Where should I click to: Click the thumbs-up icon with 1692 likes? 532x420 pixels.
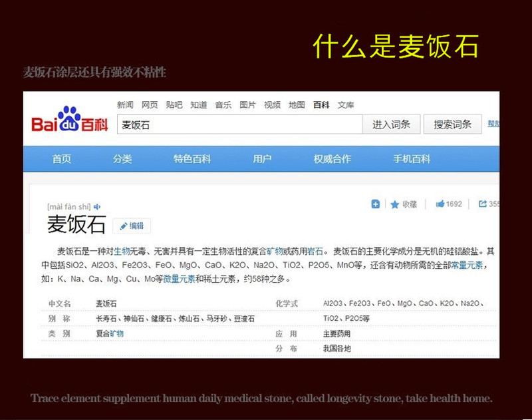(440, 204)
